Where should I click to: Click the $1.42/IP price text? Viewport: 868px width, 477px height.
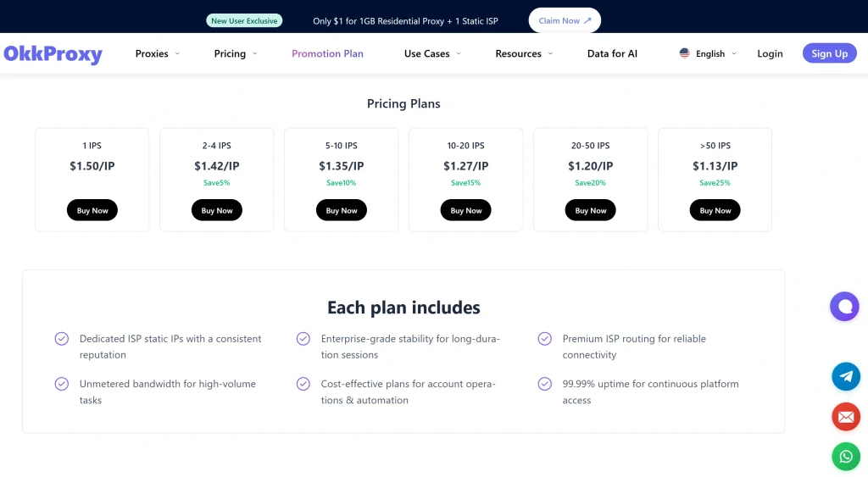(216, 165)
